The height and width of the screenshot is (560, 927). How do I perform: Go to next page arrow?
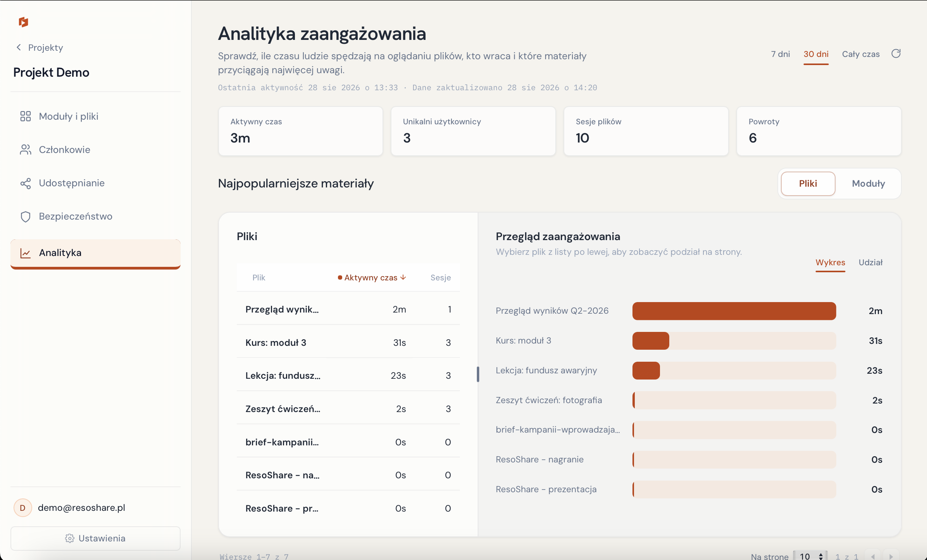point(891,556)
